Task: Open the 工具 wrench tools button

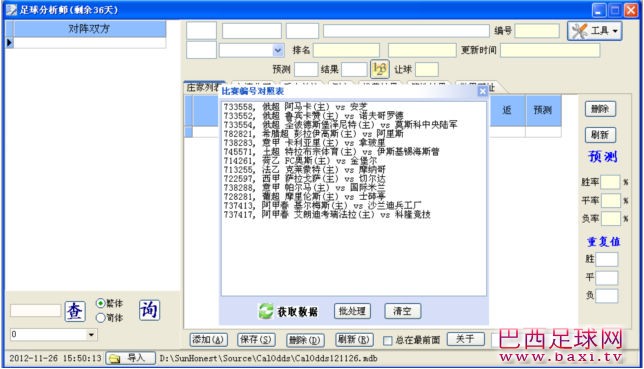Action: point(594,31)
